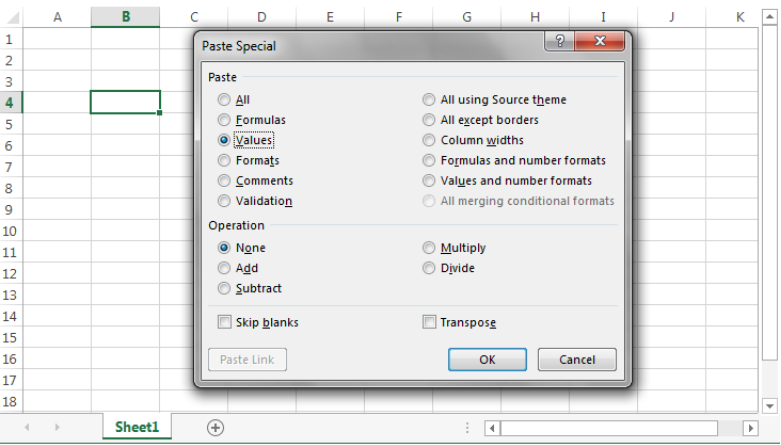Image resolution: width=781 pixels, height=445 pixels.
Task: Choose Validation radio button
Action: click(x=224, y=201)
